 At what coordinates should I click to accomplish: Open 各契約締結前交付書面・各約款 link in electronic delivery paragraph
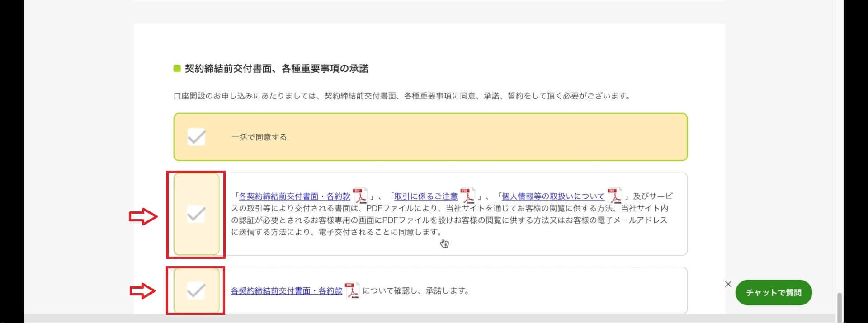point(294,197)
